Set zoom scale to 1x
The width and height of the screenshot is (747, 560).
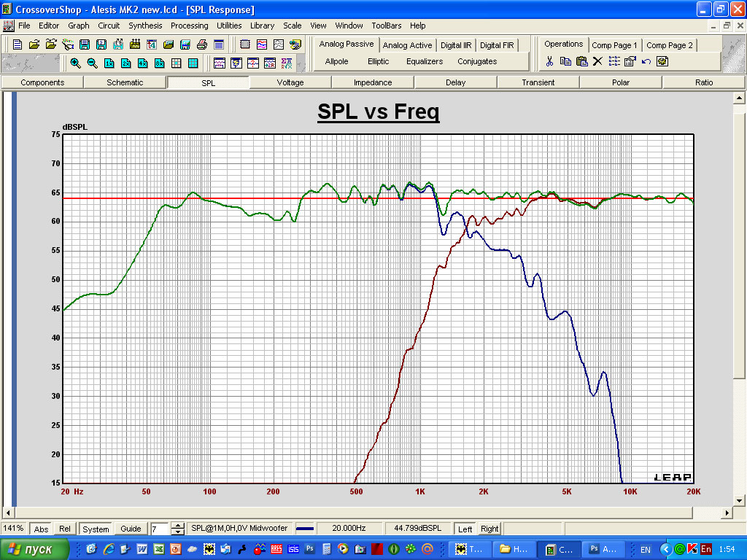click(109, 63)
